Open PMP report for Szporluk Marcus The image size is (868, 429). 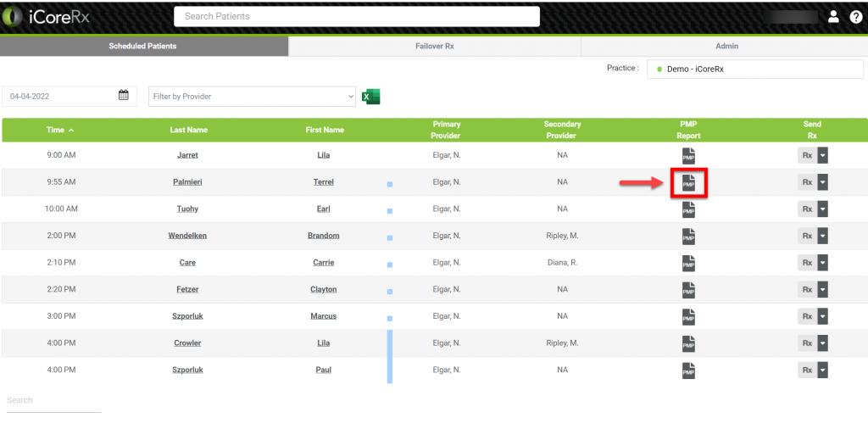point(688,317)
